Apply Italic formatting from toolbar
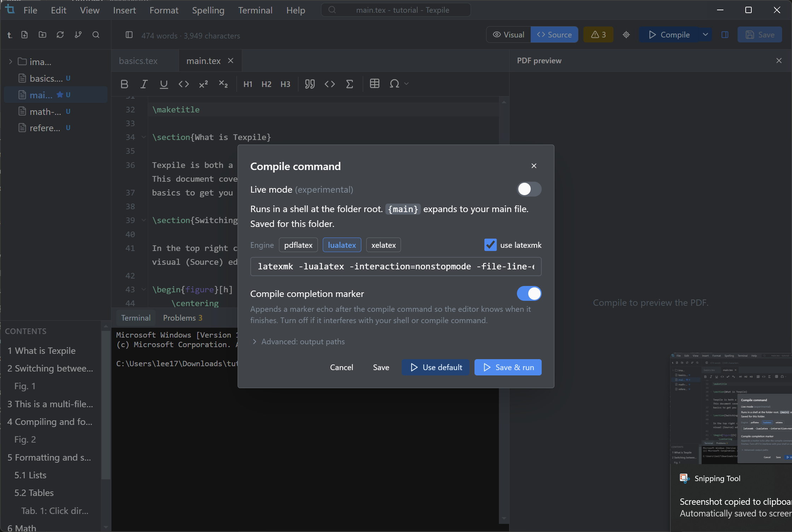Image resolution: width=792 pixels, height=532 pixels. point(144,84)
